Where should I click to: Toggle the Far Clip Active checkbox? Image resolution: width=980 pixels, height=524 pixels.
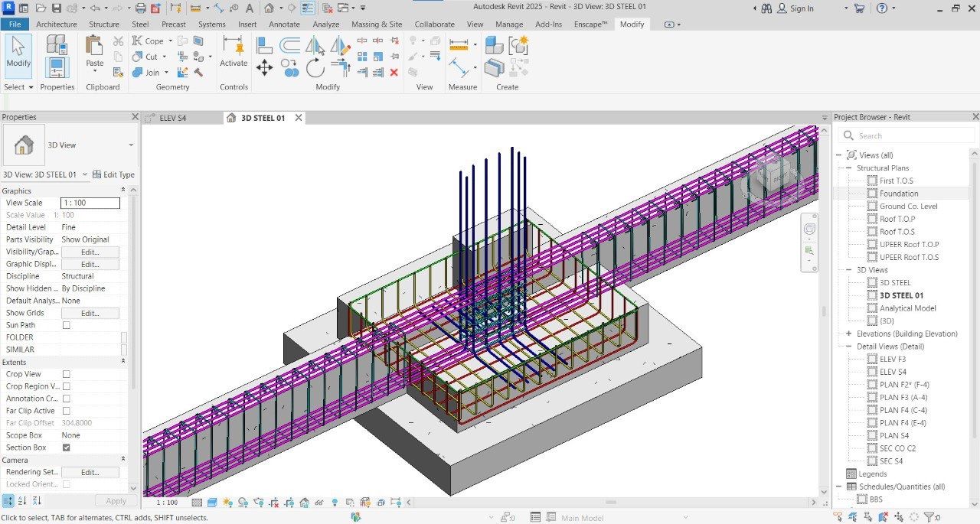pos(67,411)
